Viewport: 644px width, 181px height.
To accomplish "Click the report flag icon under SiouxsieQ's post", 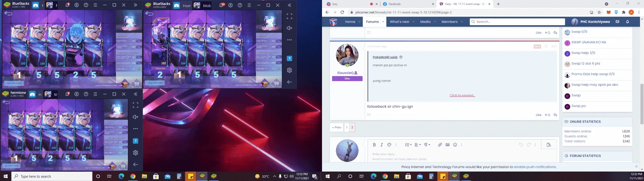I will [x=369, y=115].
